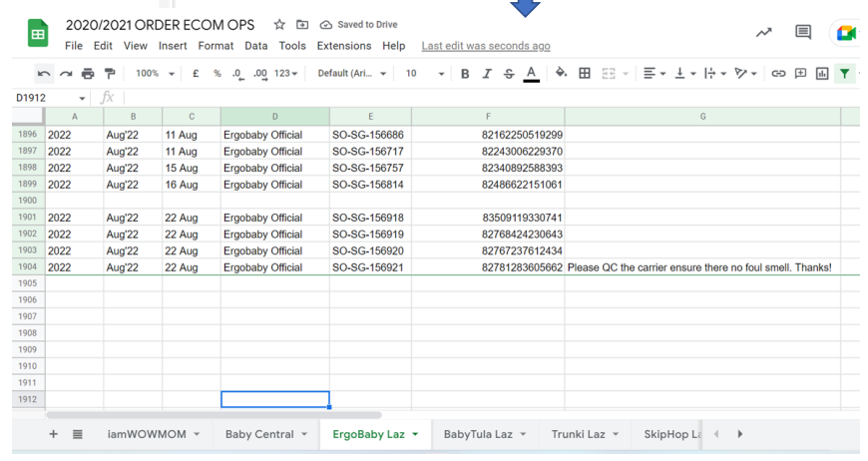Image resolution: width=868 pixels, height=461 pixels.
Task: Apply italic formatting
Action: click(487, 74)
